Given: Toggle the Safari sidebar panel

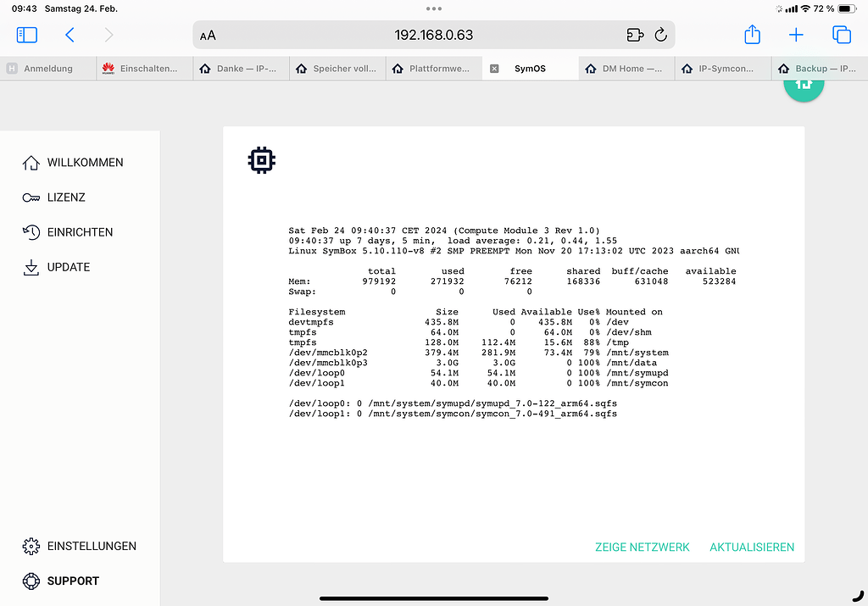Looking at the screenshot, I should pyautogui.click(x=26, y=35).
